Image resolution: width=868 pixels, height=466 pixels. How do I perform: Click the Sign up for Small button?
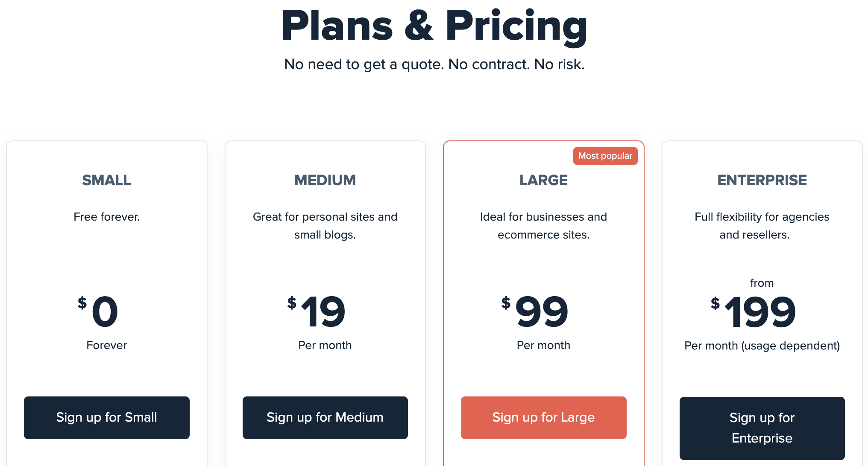coord(107,417)
